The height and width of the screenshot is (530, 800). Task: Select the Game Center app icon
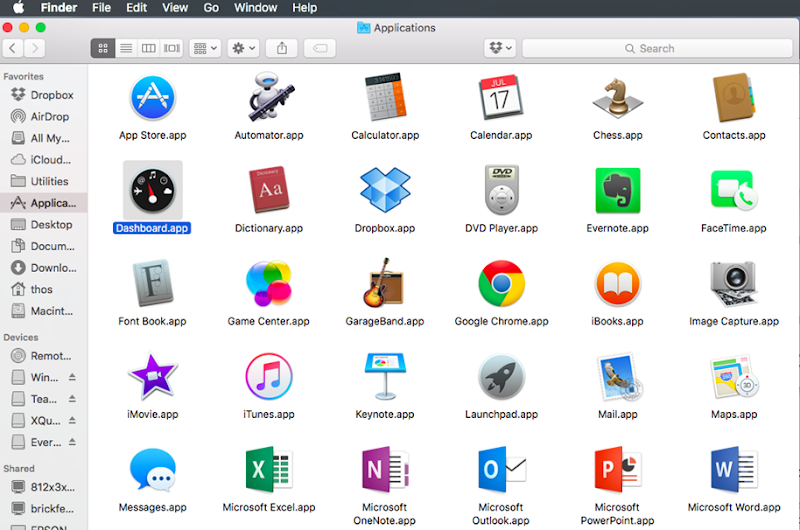tap(269, 283)
